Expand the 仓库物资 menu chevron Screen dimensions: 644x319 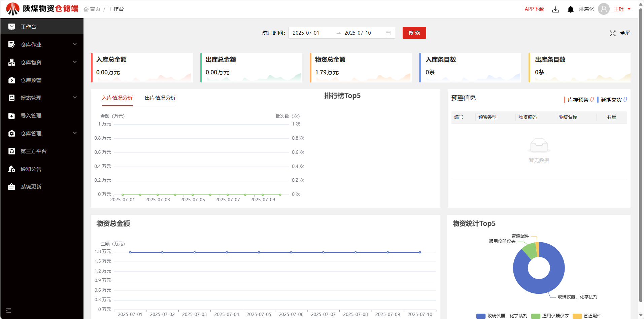[x=75, y=62]
